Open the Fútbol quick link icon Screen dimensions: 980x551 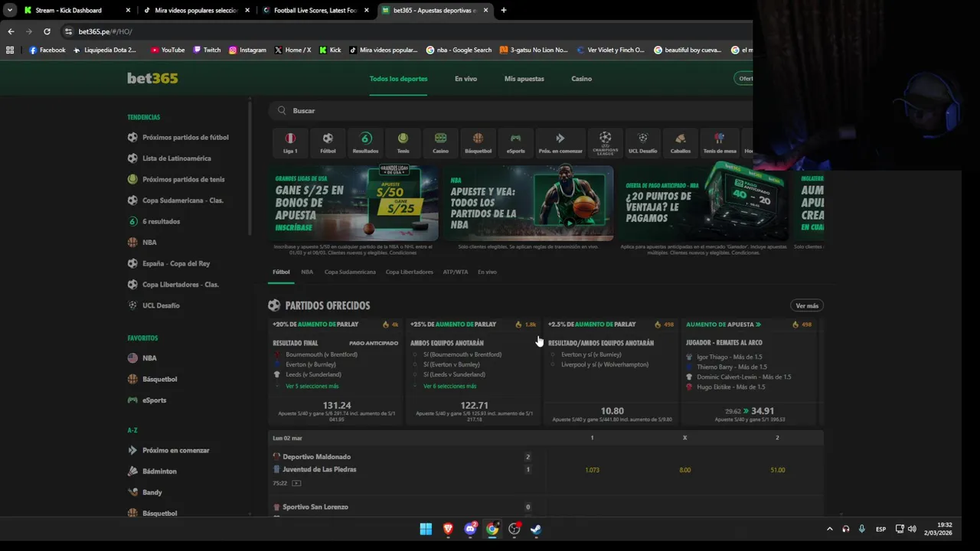tap(328, 142)
